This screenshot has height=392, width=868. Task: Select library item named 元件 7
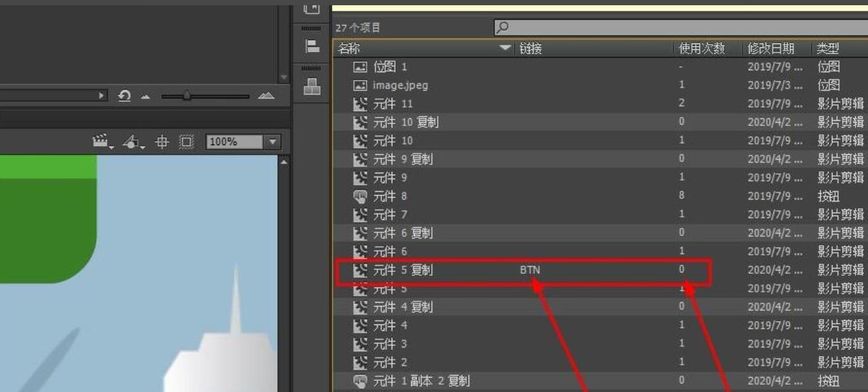click(x=390, y=215)
